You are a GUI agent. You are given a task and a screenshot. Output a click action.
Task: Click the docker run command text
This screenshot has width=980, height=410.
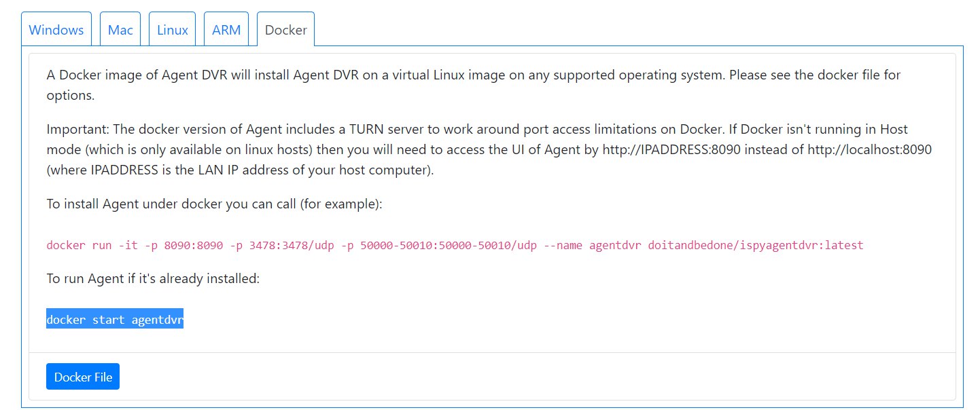(x=455, y=245)
